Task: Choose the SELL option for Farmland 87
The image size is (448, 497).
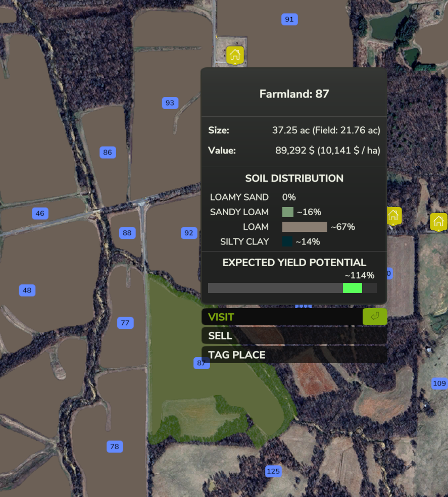Action: pos(294,336)
